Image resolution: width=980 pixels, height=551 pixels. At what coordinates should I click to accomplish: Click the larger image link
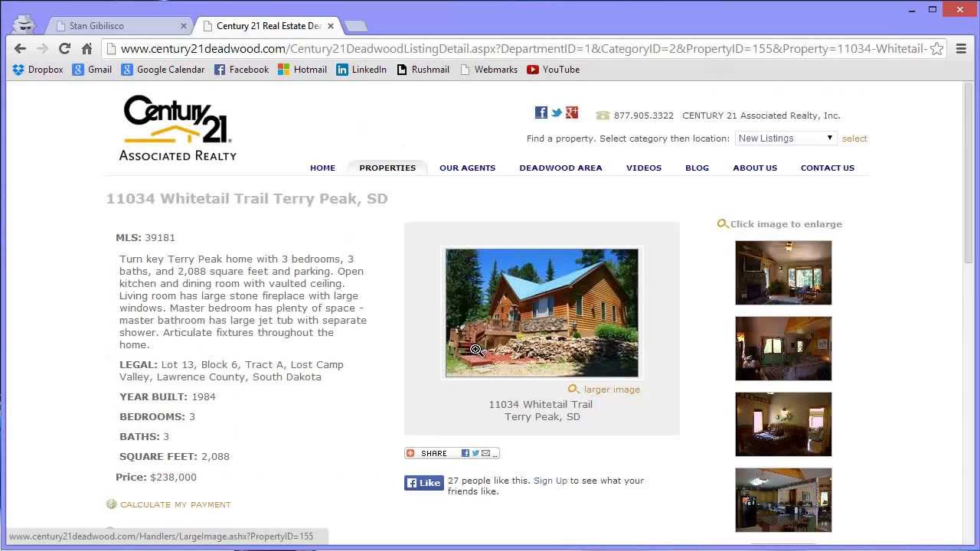[612, 390]
